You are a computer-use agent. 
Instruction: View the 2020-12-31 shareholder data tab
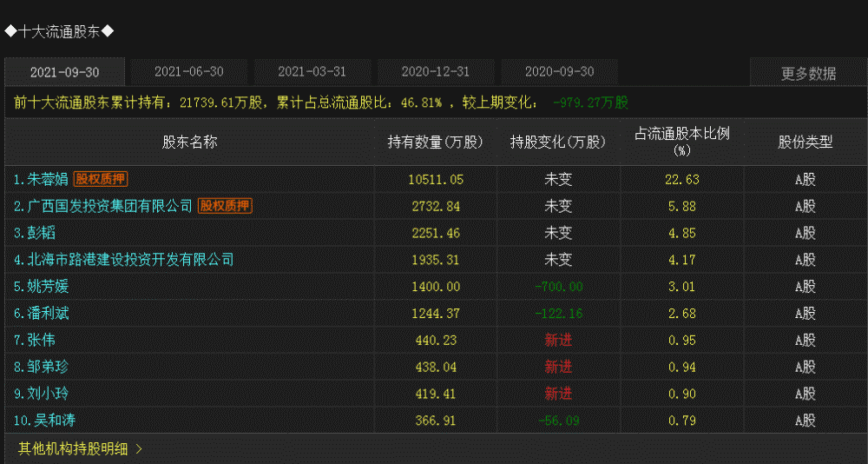coord(436,72)
